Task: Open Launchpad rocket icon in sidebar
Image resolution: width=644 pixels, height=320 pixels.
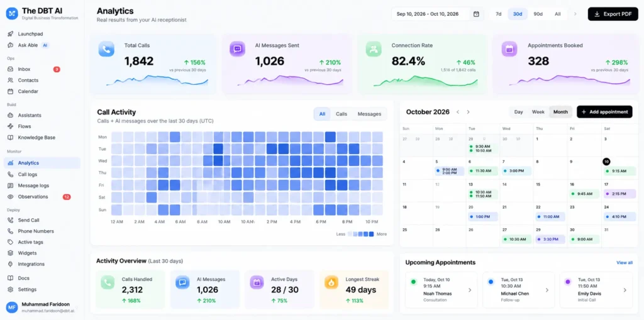Action: click(11, 34)
